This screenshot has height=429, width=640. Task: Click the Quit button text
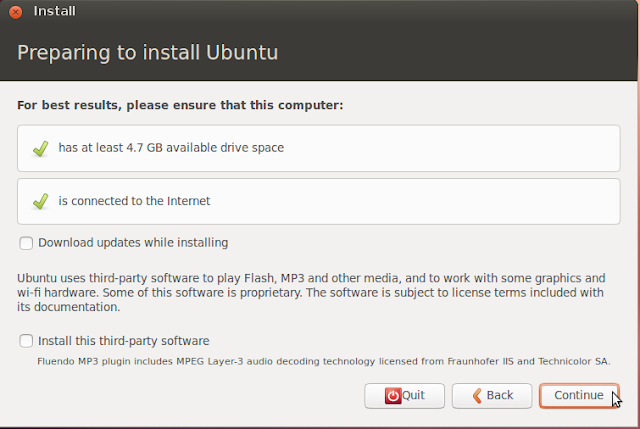point(413,395)
